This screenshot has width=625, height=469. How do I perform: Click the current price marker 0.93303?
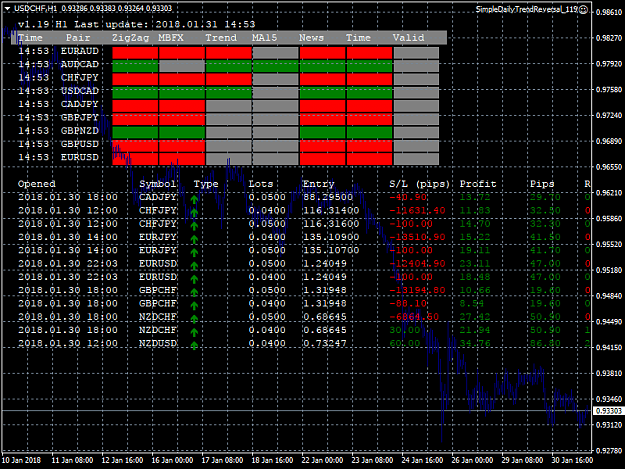608,411
